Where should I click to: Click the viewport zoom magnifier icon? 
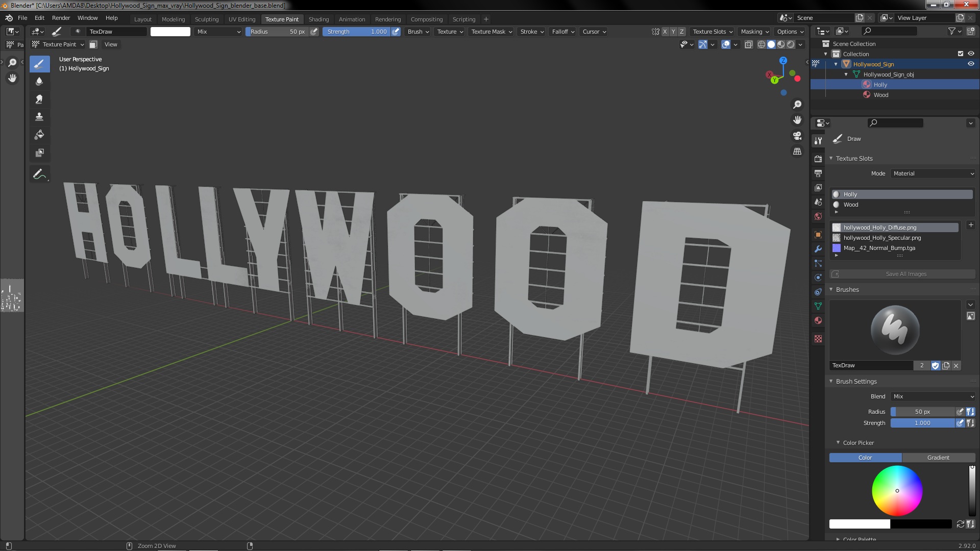pos(797,105)
